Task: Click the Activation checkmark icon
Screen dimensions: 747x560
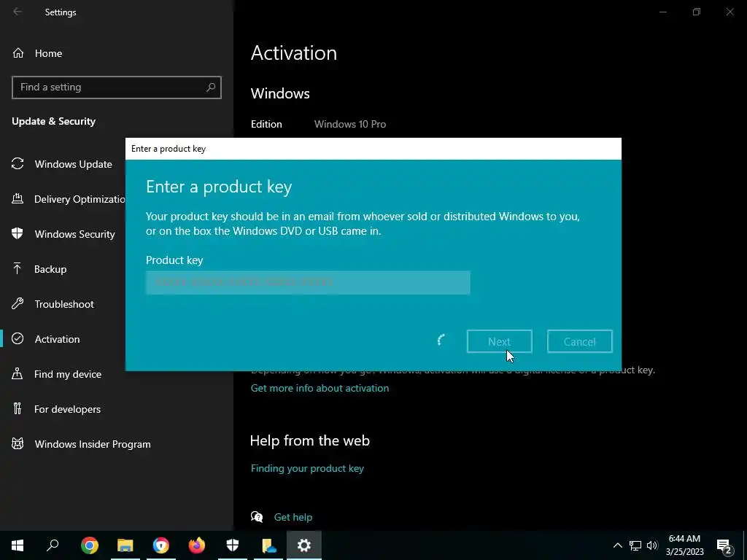Action: [x=18, y=338]
